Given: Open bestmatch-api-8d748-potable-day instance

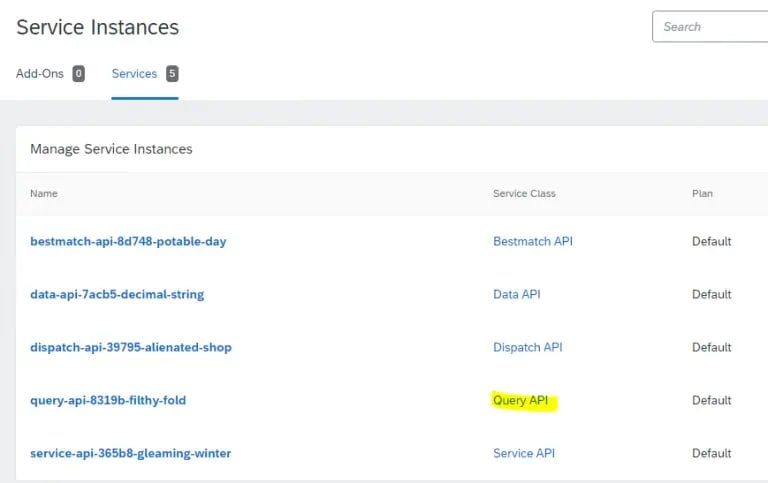Looking at the screenshot, I should (x=128, y=241).
